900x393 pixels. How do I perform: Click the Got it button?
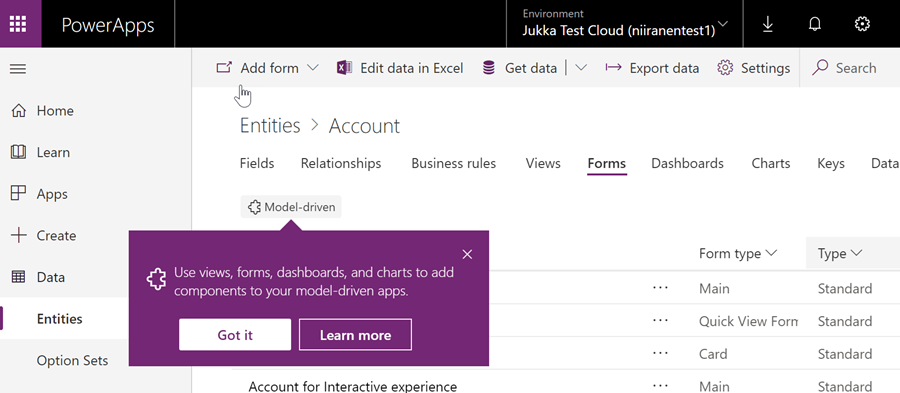(x=235, y=335)
